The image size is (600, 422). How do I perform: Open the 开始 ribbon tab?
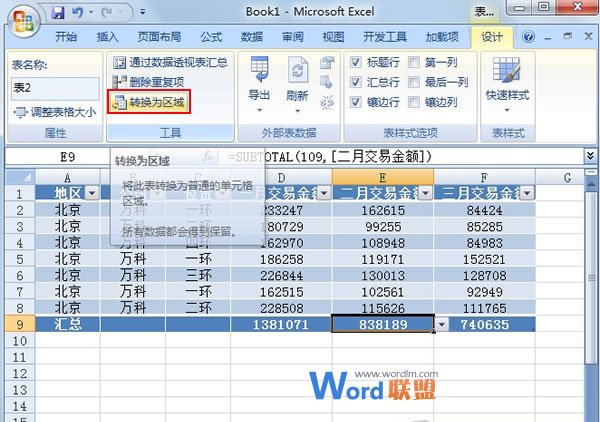click(66, 37)
